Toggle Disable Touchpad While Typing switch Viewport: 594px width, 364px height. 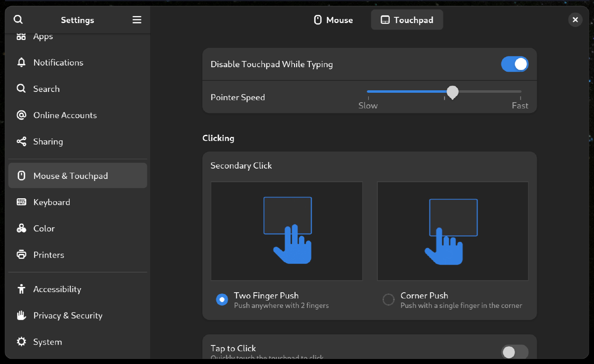click(x=514, y=64)
